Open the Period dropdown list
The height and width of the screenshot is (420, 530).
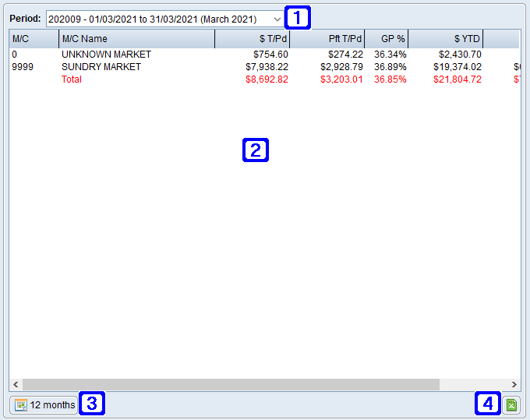coord(277,19)
